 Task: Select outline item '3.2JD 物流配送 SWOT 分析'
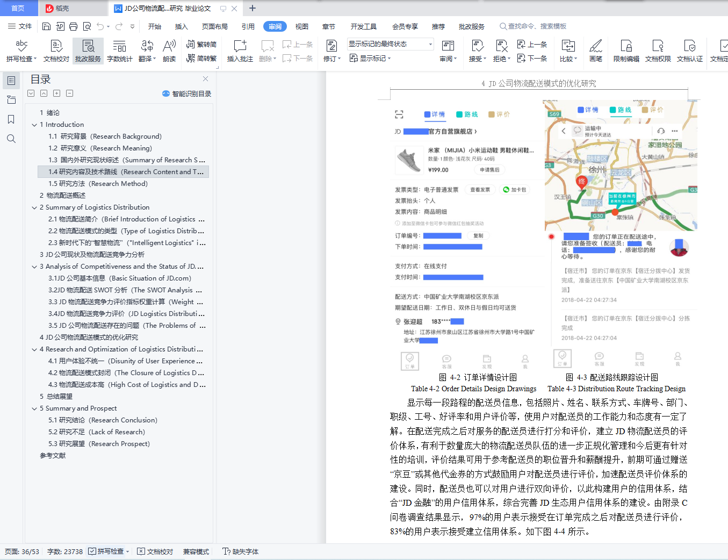tap(126, 290)
